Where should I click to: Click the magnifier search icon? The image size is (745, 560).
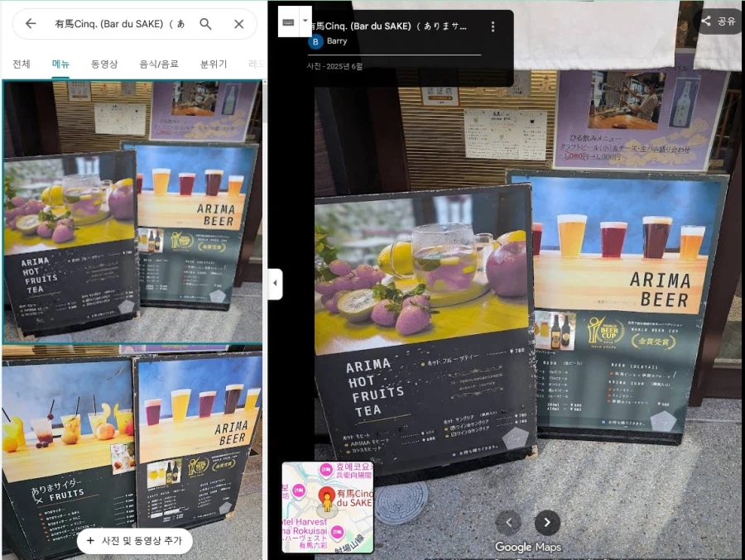206,24
